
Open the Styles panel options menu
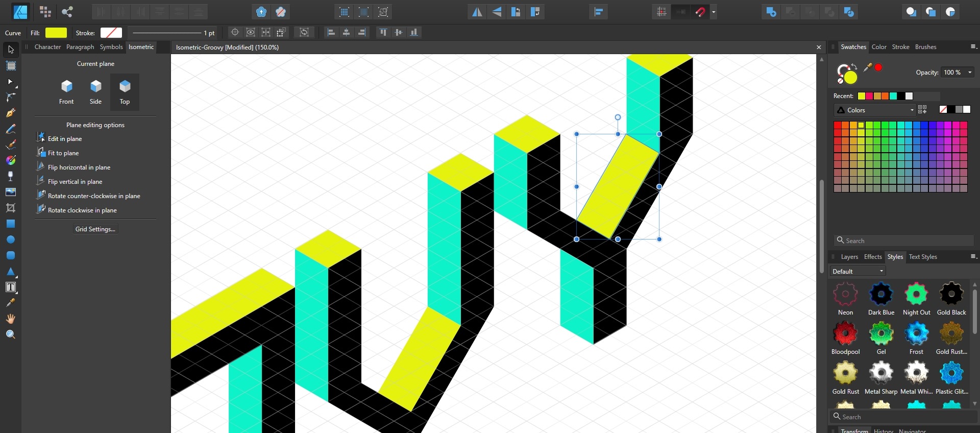(973, 256)
